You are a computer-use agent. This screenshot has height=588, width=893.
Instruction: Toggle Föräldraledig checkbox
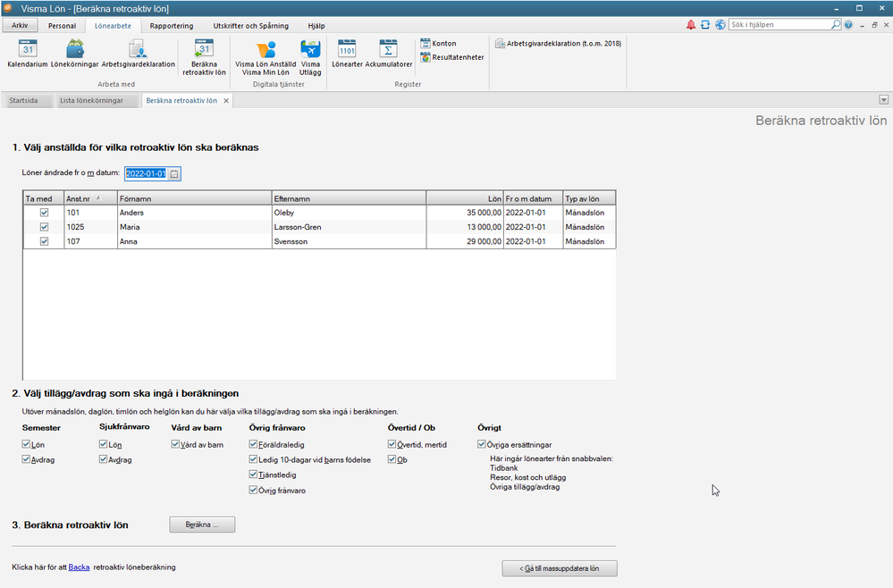click(254, 444)
